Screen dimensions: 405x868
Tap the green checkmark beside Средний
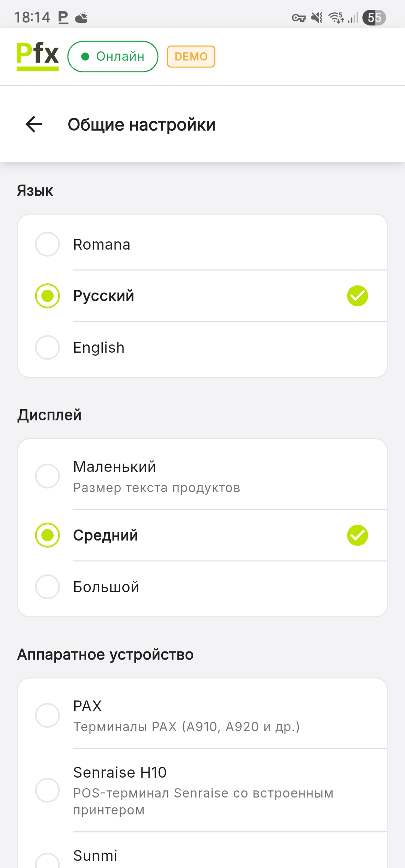point(357,535)
